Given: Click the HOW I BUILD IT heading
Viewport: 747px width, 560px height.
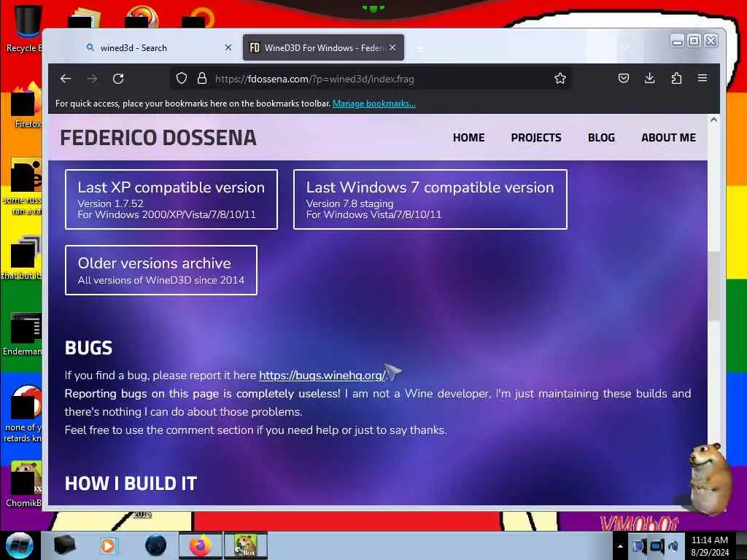Looking at the screenshot, I should tap(131, 484).
